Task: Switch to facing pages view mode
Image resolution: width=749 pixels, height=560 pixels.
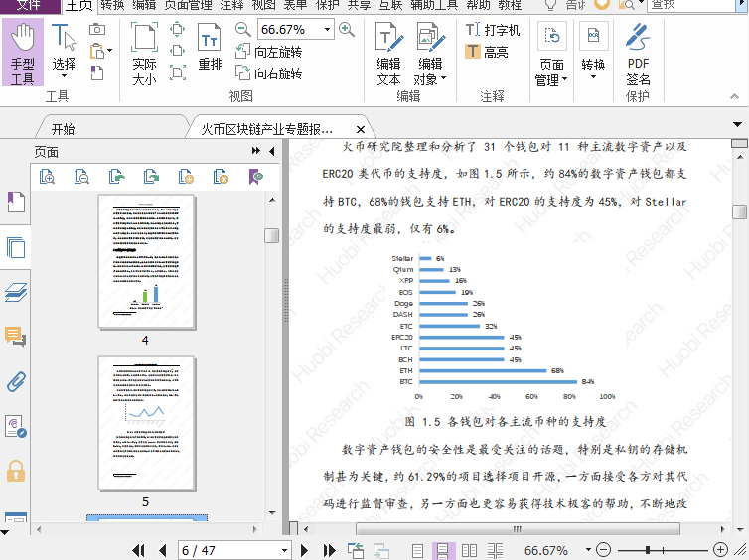Action: pos(469,550)
